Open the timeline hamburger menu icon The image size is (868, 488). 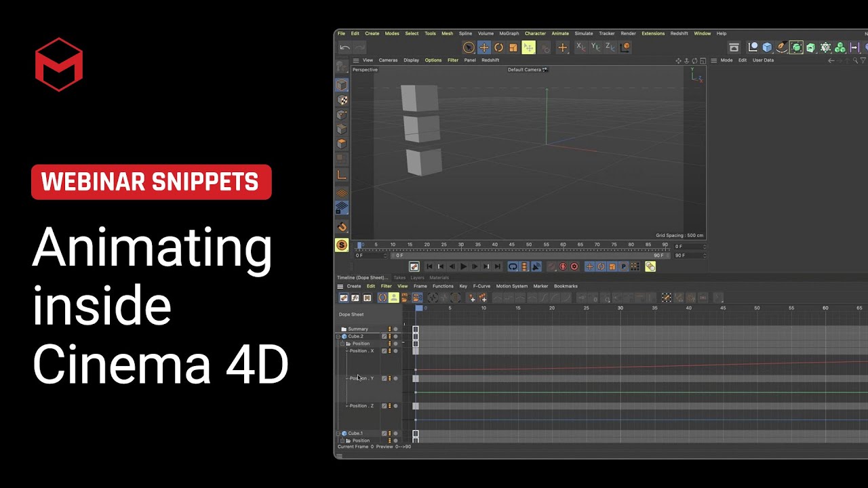(x=340, y=286)
